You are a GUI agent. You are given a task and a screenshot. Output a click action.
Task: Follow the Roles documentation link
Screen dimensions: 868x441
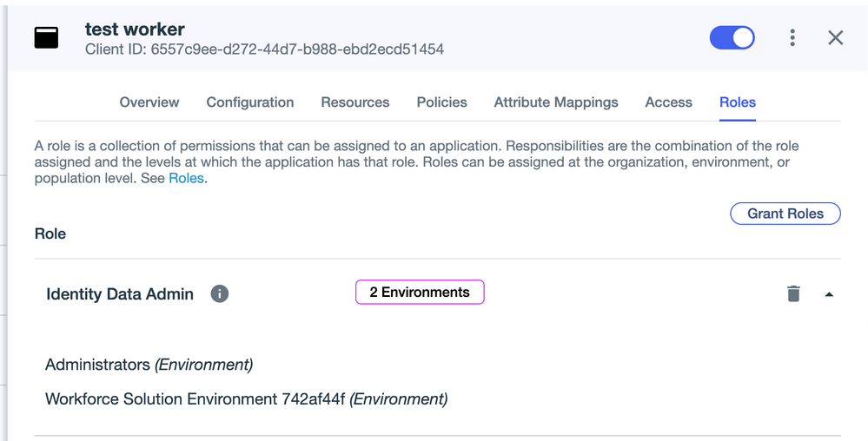click(186, 178)
